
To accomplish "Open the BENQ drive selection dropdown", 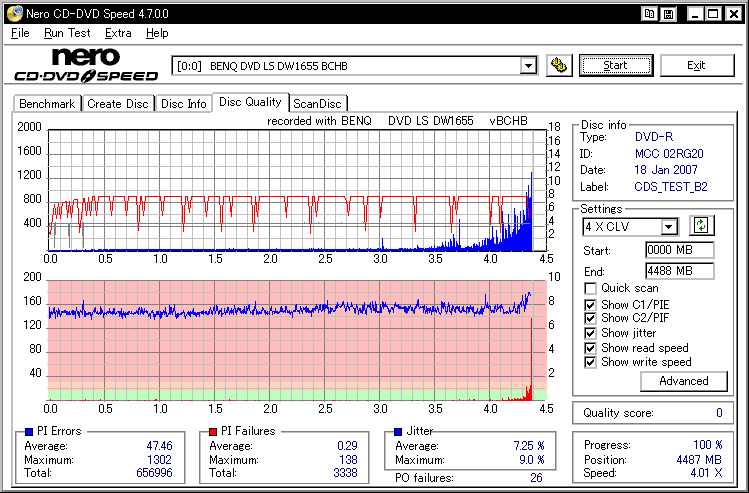I will [528, 66].
